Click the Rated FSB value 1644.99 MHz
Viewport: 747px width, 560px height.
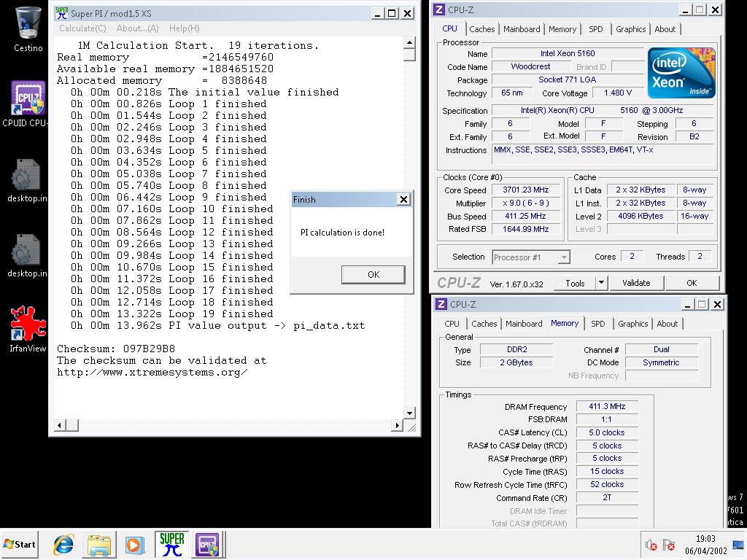(x=525, y=229)
